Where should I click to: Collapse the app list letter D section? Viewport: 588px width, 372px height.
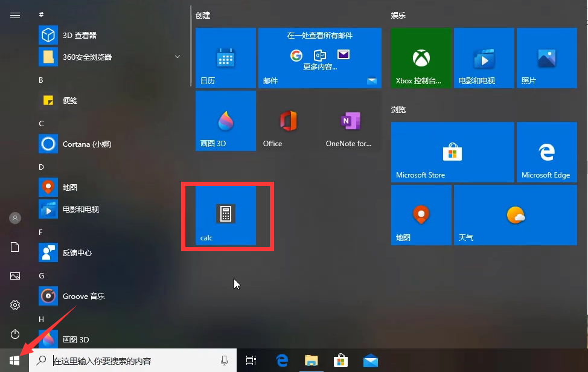pyautogui.click(x=41, y=167)
